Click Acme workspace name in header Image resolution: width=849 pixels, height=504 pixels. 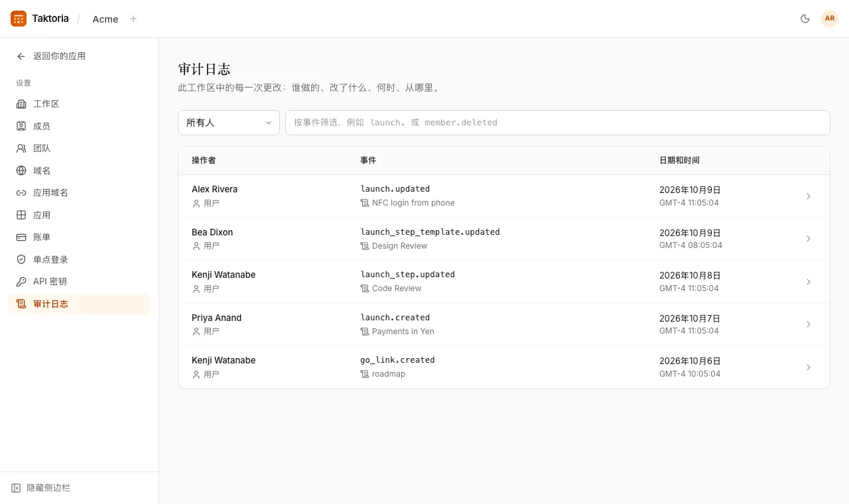(x=105, y=19)
